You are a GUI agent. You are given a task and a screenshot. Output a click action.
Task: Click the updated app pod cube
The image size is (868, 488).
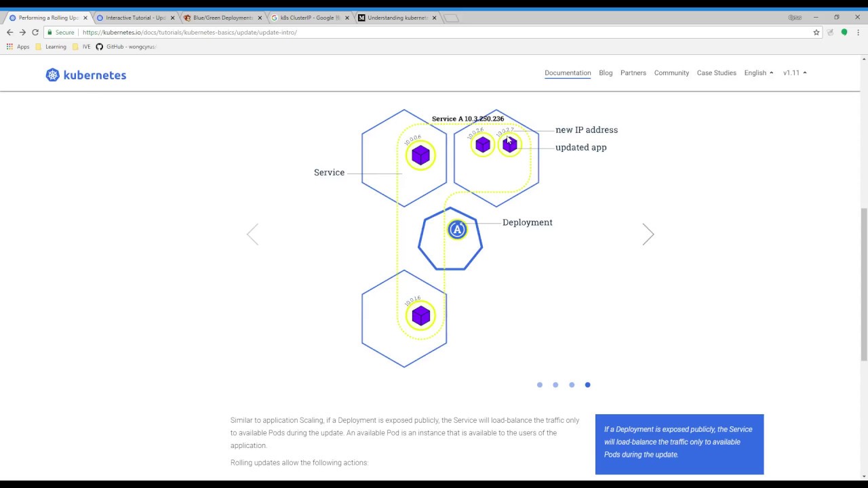click(x=510, y=144)
